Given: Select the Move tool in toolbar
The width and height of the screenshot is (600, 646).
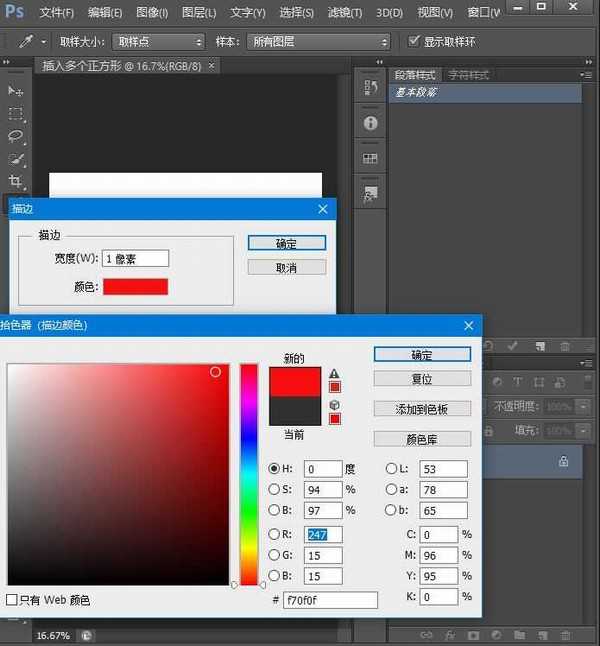Looking at the screenshot, I should pos(16,91).
